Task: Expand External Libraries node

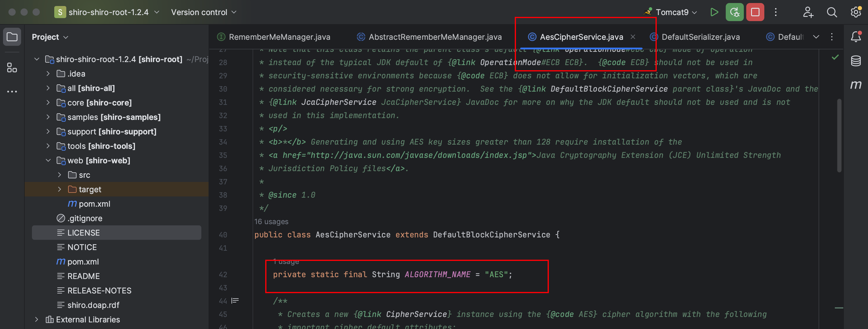Action: (x=37, y=320)
